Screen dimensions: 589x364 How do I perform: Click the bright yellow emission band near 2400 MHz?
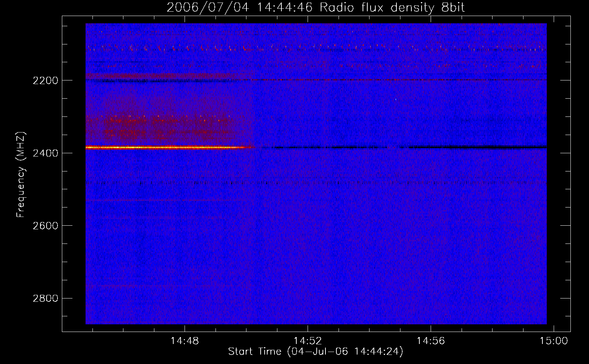point(167,148)
